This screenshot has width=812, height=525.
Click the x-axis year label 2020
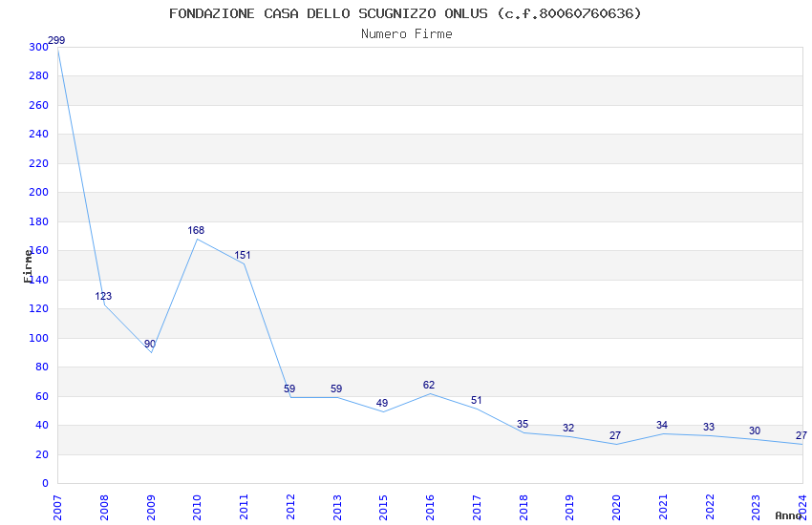point(617,508)
